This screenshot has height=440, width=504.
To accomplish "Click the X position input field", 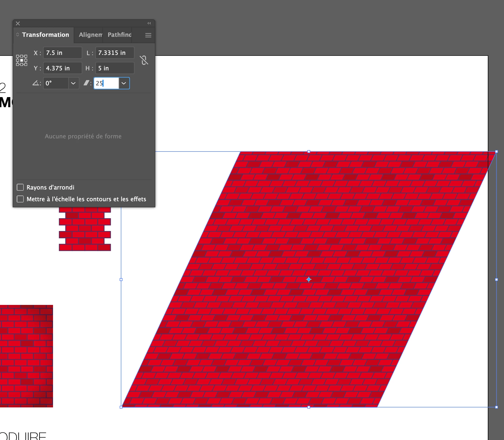I will 62,53.
